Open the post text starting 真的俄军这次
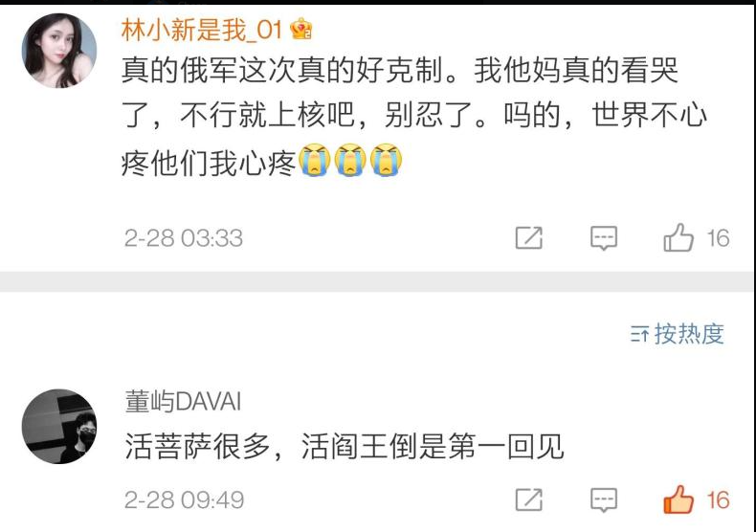The image size is (756, 532). 413,116
